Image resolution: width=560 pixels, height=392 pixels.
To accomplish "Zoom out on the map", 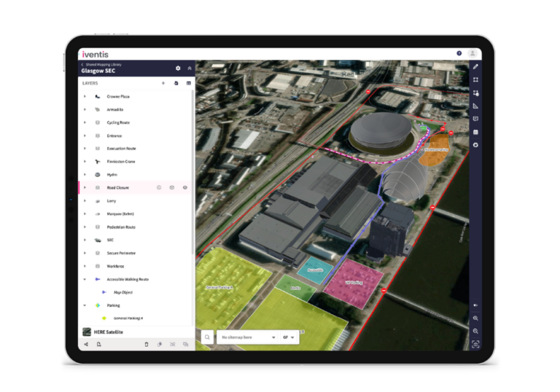I will (475, 332).
